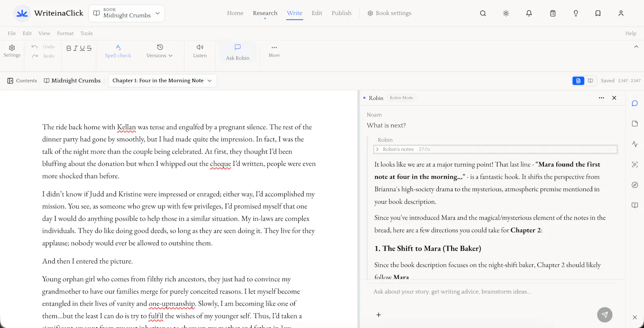Open the user profile icon
The height and width of the screenshot is (328, 644).
[621, 13]
